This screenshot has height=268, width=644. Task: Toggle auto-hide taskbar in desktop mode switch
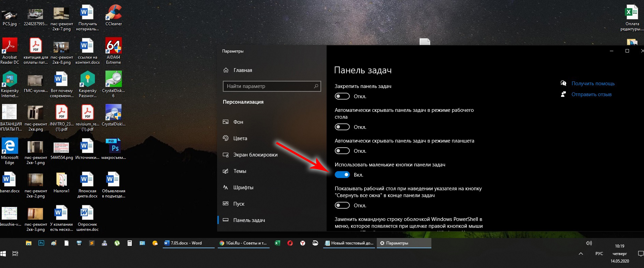tap(342, 127)
